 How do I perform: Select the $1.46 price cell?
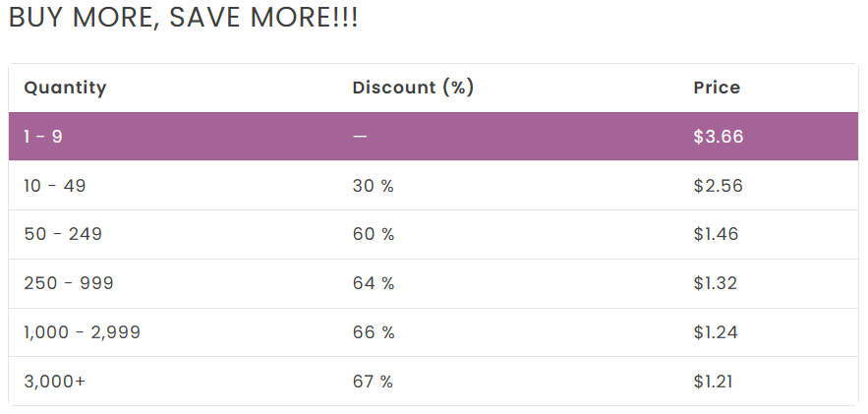(716, 234)
